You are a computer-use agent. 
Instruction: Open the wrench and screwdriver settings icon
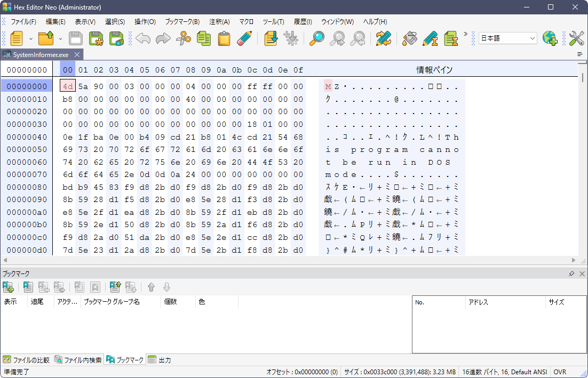tap(576, 38)
